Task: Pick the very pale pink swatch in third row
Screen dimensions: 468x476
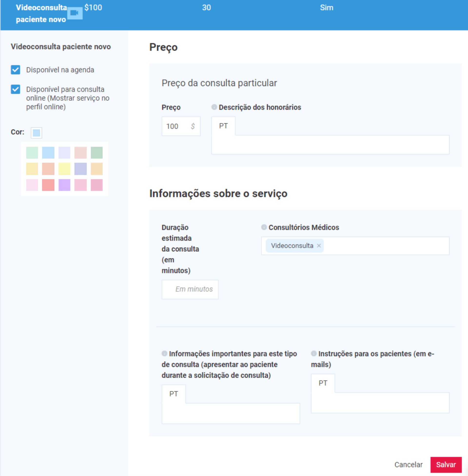Action: 32,185
